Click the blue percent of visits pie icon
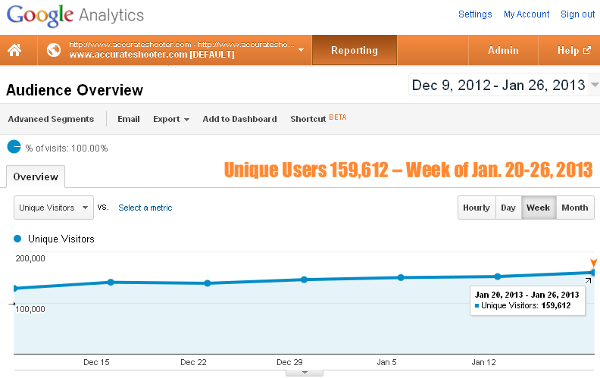The width and height of the screenshot is (600, 378). point(14,147)
